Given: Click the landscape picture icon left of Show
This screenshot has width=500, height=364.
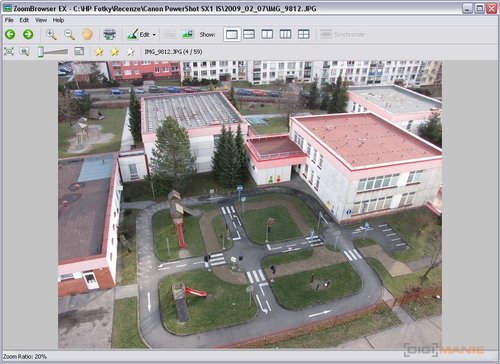Looking at the screenshot, I should pyautogui.click(x=187, y=34).
